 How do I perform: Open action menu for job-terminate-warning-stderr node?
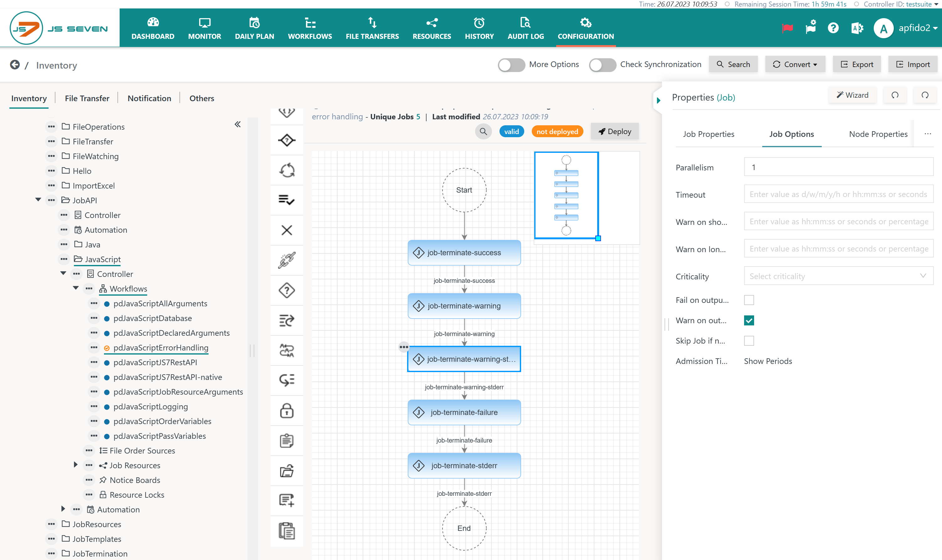point(404,347)
